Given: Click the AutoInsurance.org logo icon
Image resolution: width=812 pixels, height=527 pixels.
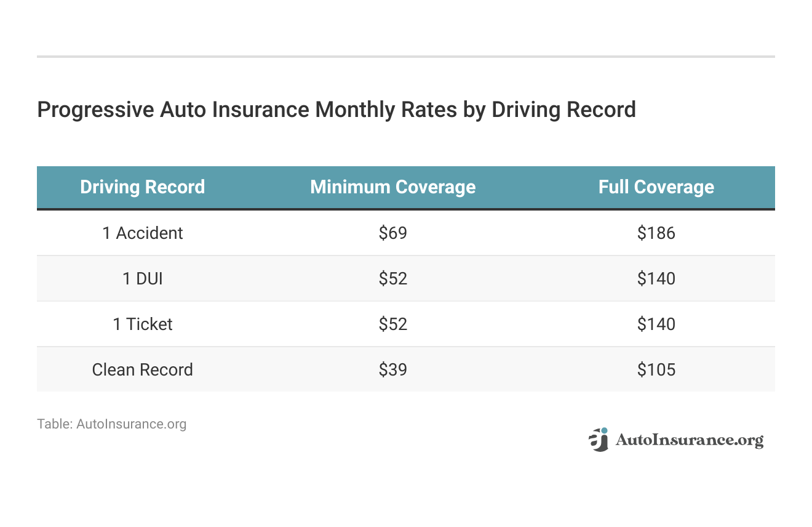Looking at the screenshot, I should (x=598, y=440).
